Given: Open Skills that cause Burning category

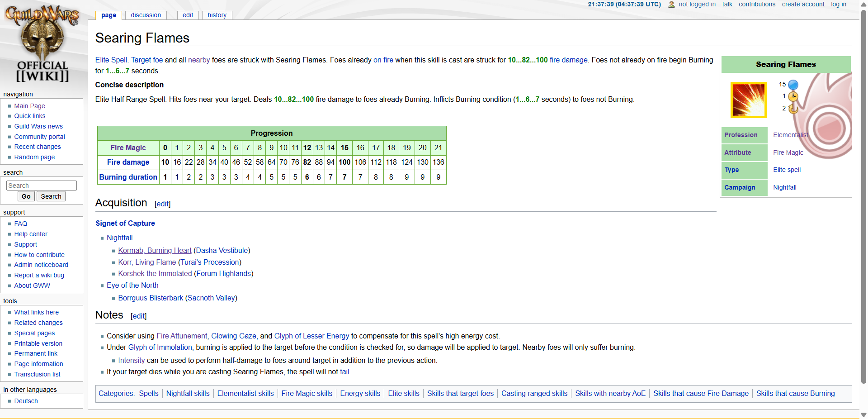Looking at the screenshot, I should tap(796, 393).
